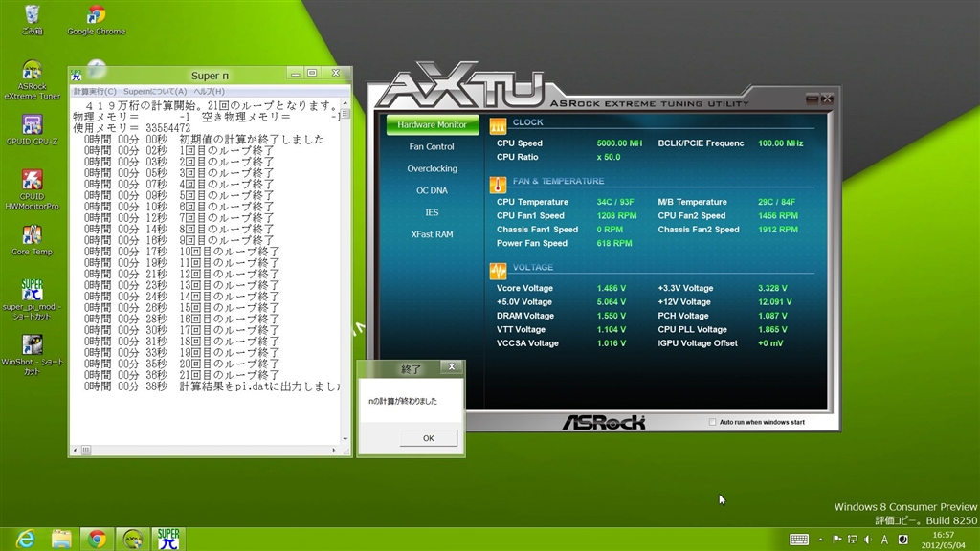Switch to the Fan Control tab
The height and width of the screenshot is (551, 980).
(x=432, y=146)
